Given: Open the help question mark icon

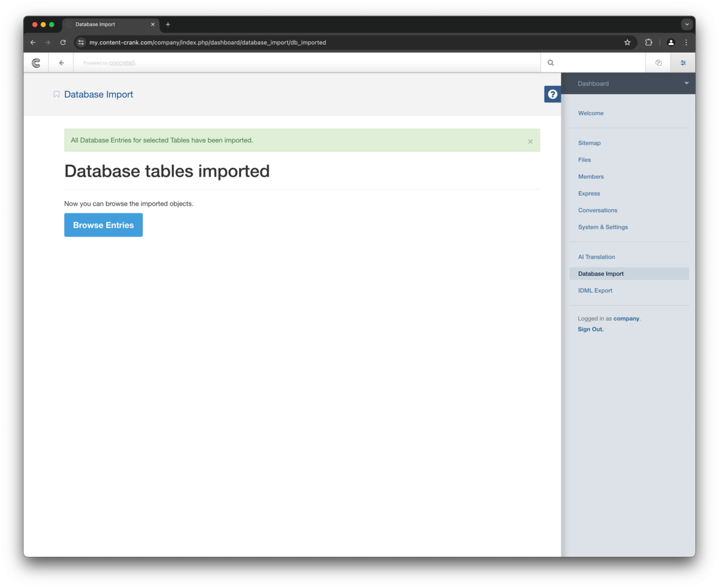Looking at the screenshot, I should pyautogui.click(x=552, y=94).
